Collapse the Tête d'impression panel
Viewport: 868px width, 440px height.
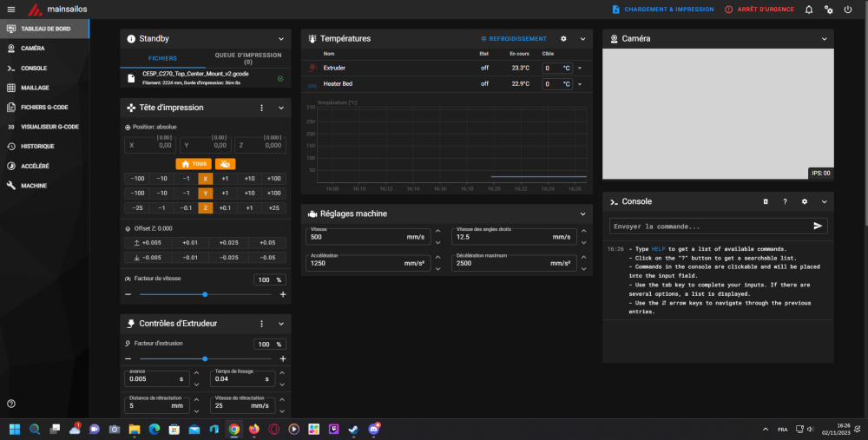[x=281, y=108]
